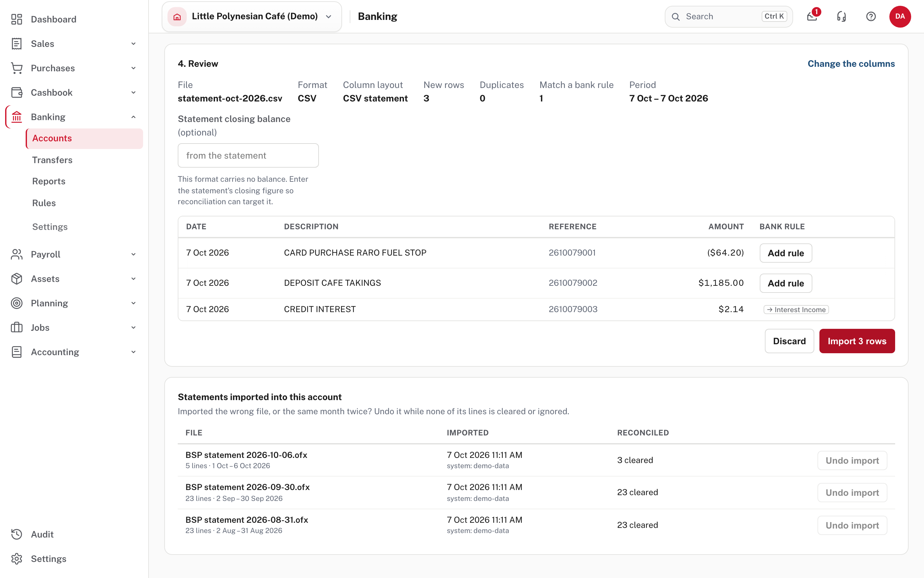Go to Rules under Banking
The height and width of the screenshot is (578, 924).
(44, 203)
